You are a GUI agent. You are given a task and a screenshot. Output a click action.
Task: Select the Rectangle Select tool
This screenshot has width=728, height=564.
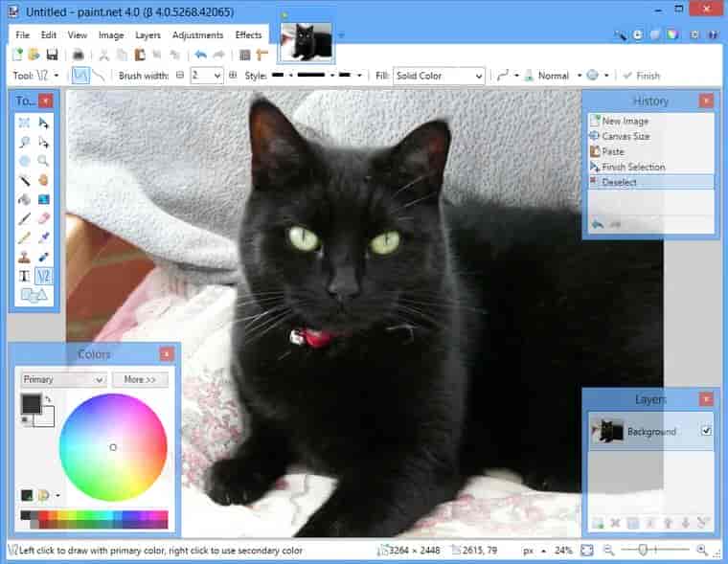(x=24, y=123)
